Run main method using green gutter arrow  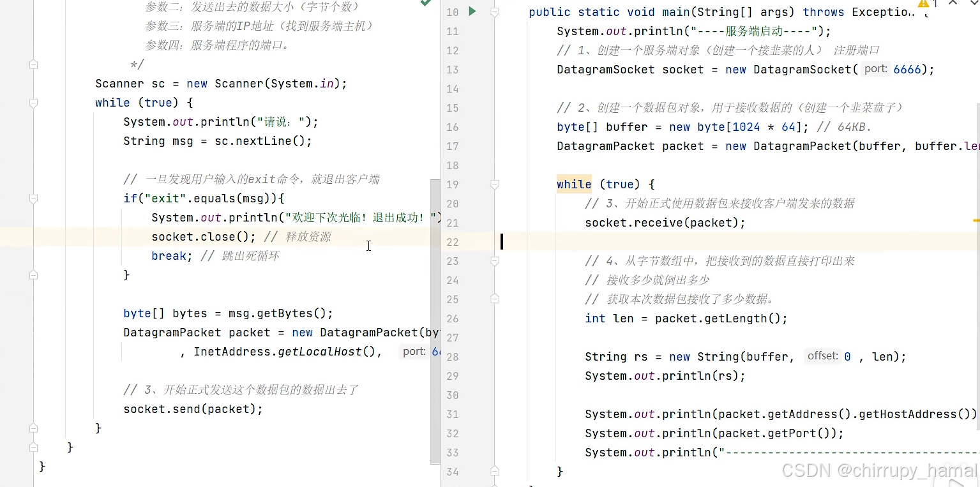(x=472, y=11)
